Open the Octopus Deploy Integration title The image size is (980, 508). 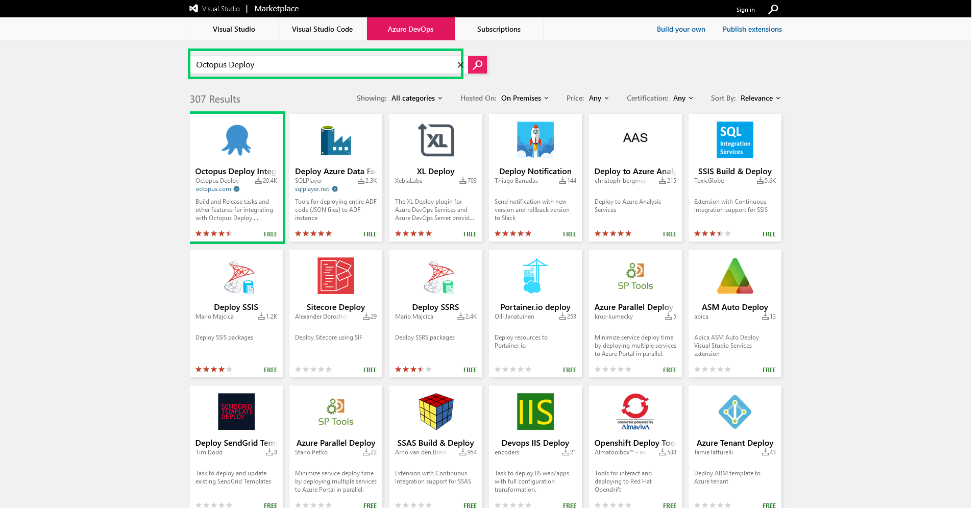(235, 172)
